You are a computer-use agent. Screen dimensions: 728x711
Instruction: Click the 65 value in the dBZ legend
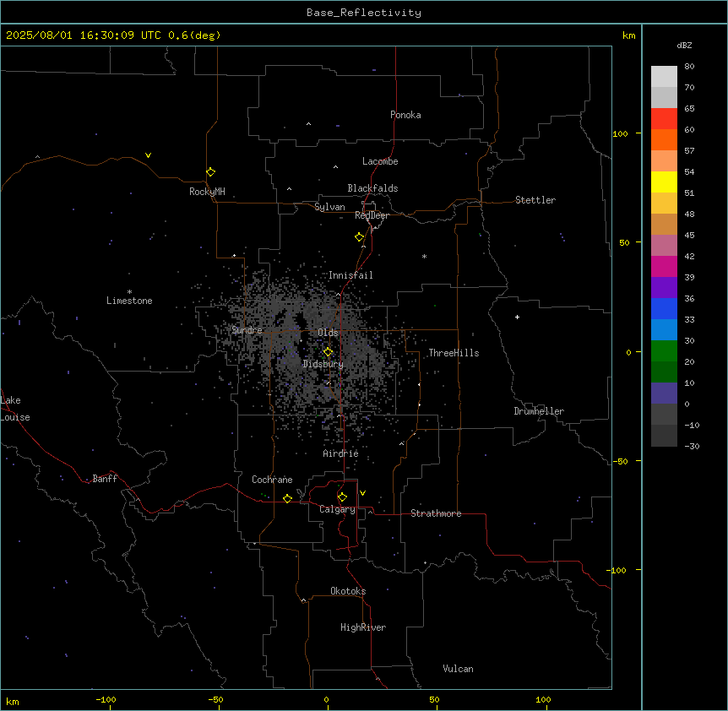pos(689,108)
